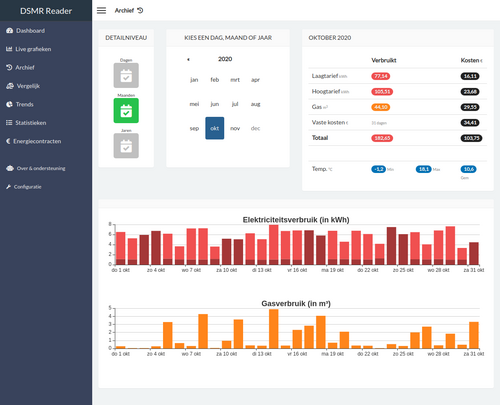Image resolution: width=500 pixels, height=405 pixels.
Task: Choose sep in the month picker
Action: pyautogui.click(x=194, y=128)
